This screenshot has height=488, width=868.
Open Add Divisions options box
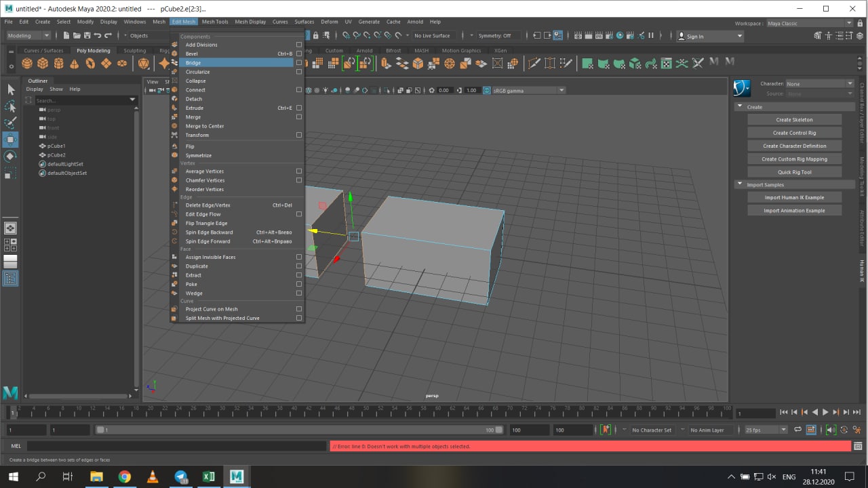pos(299,45)
